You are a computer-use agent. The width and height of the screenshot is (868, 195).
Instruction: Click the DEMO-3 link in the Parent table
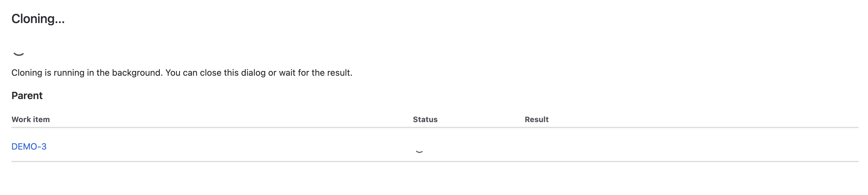tap(30, 147)
